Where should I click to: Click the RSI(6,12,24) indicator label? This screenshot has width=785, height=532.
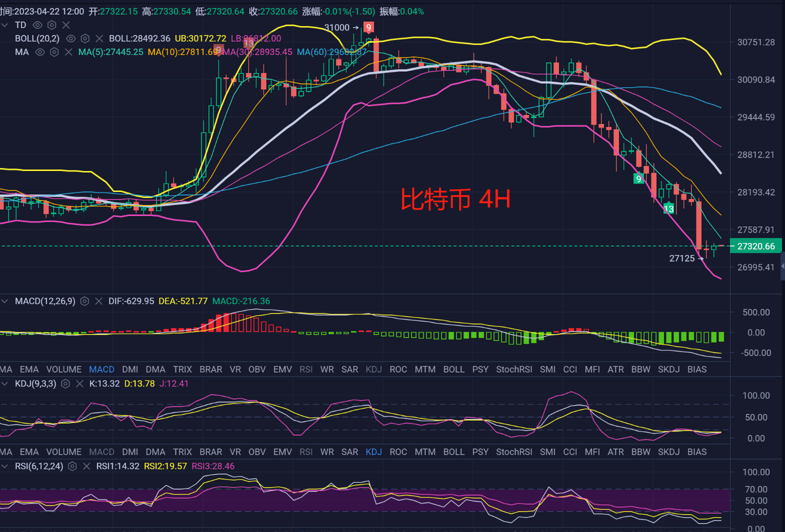pyautogui.click(x=39, y=466)
